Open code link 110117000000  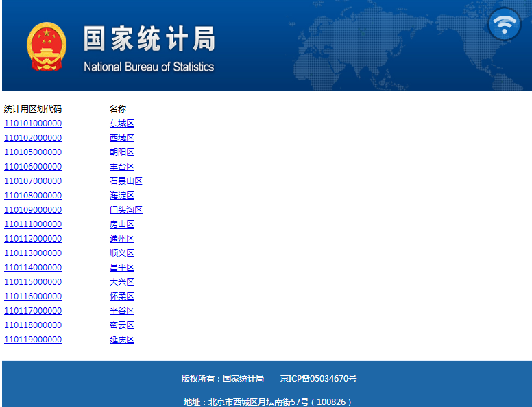(33, 310)
